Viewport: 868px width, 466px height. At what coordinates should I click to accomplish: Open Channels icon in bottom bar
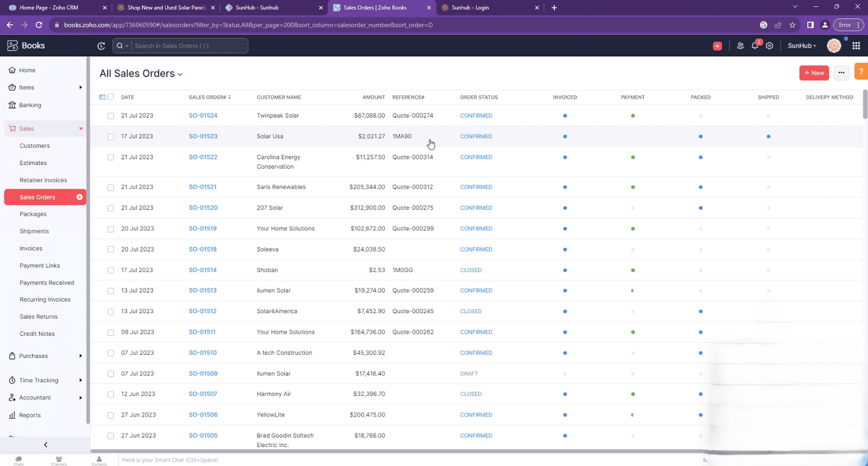click(59, 461)
